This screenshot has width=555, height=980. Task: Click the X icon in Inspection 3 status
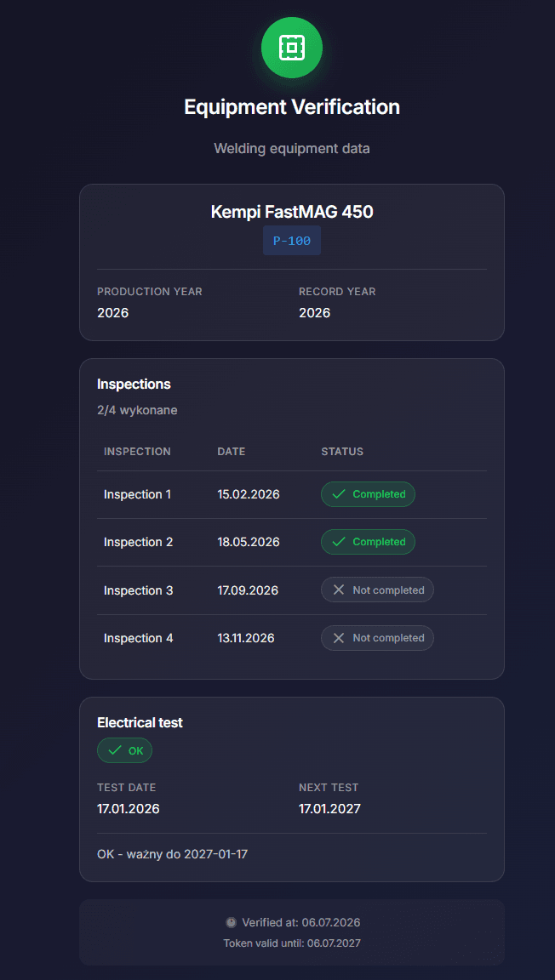click(339, 590)
